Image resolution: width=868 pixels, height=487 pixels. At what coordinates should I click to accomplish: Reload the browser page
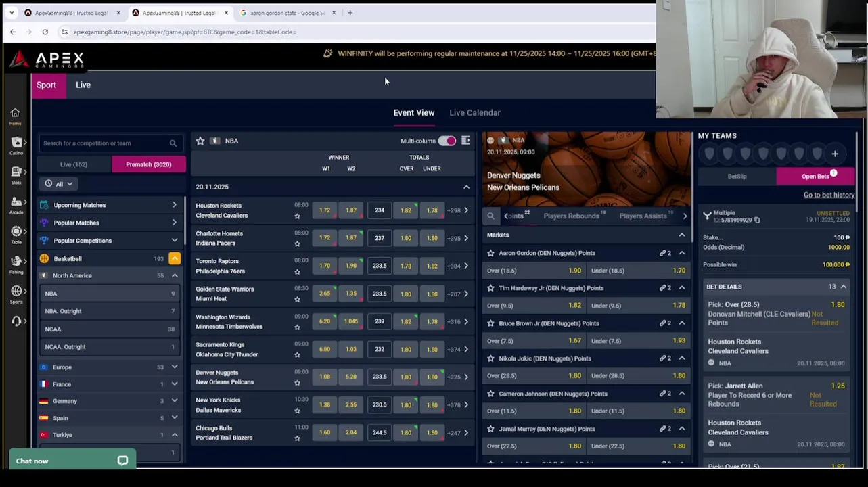pyautogui.click(x=45, y=32)
